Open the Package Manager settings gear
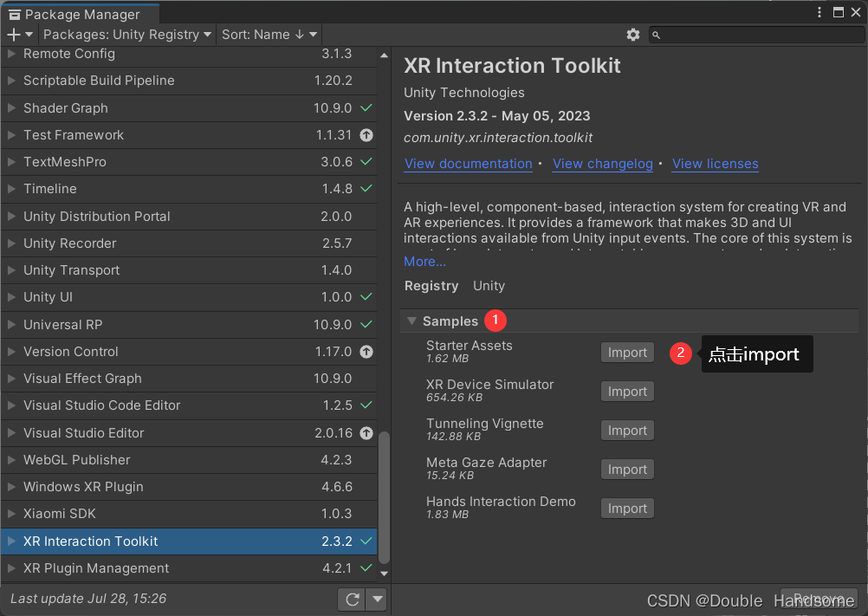The image size is (868, 616). point(633,35)
